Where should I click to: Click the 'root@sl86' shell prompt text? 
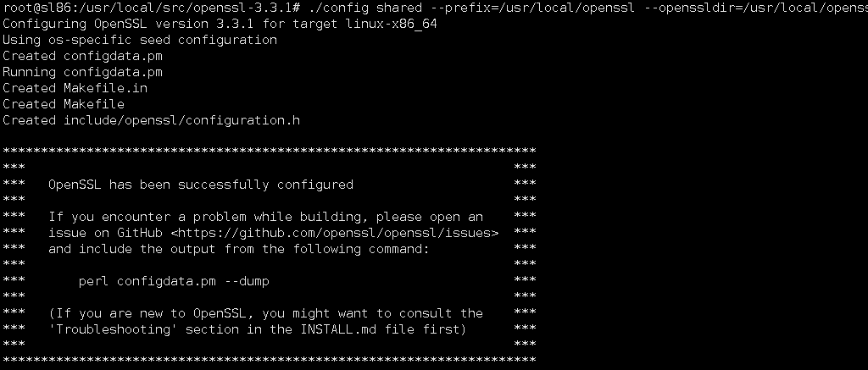tap(32, 8)
